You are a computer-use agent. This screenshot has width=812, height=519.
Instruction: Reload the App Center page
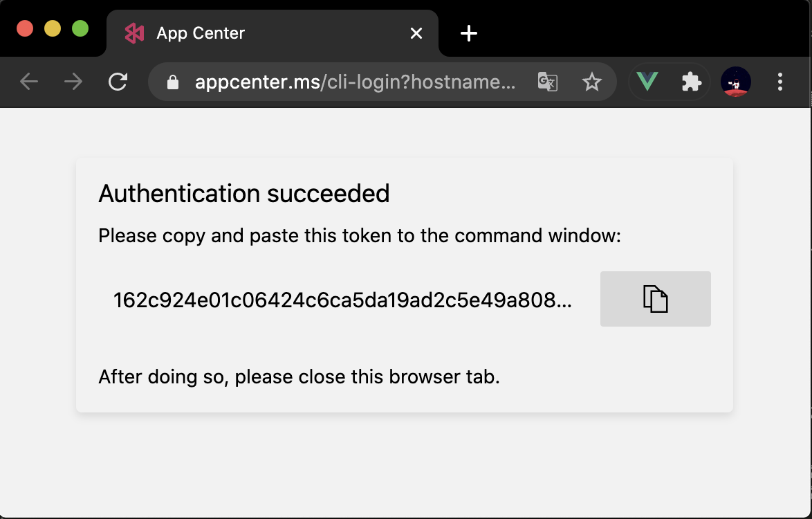[x=118, y=82]
